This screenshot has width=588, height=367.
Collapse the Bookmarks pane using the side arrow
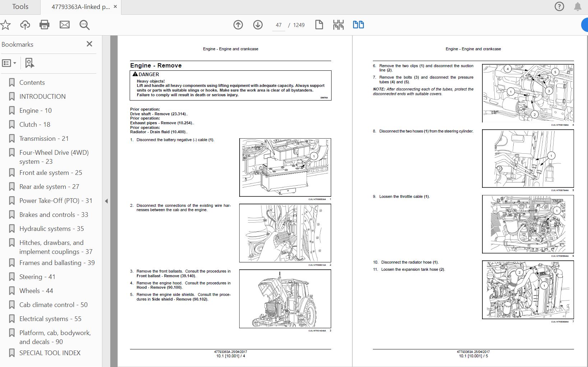point(106,201)
